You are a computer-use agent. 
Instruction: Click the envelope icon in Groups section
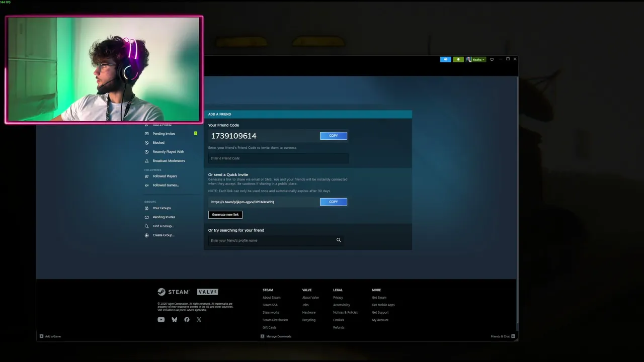pos(147,217)
